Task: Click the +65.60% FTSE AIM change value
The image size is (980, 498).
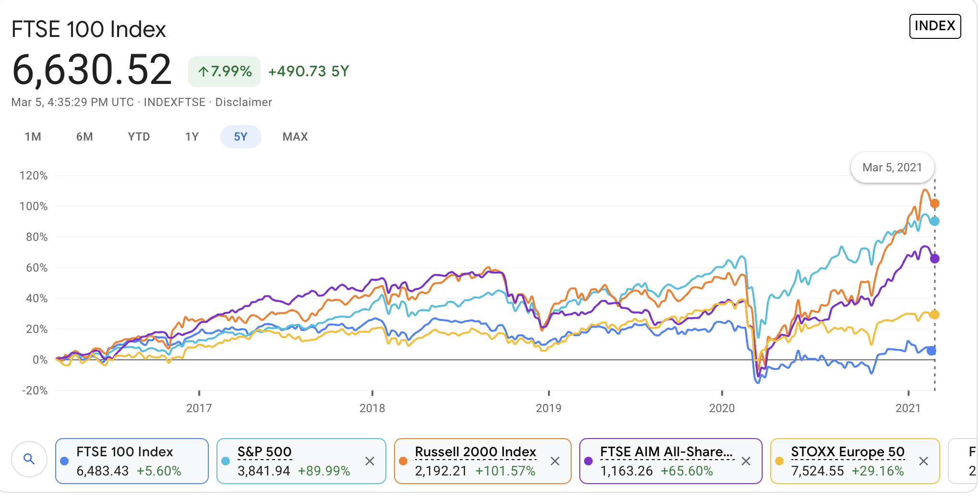Action: (687, 471)
